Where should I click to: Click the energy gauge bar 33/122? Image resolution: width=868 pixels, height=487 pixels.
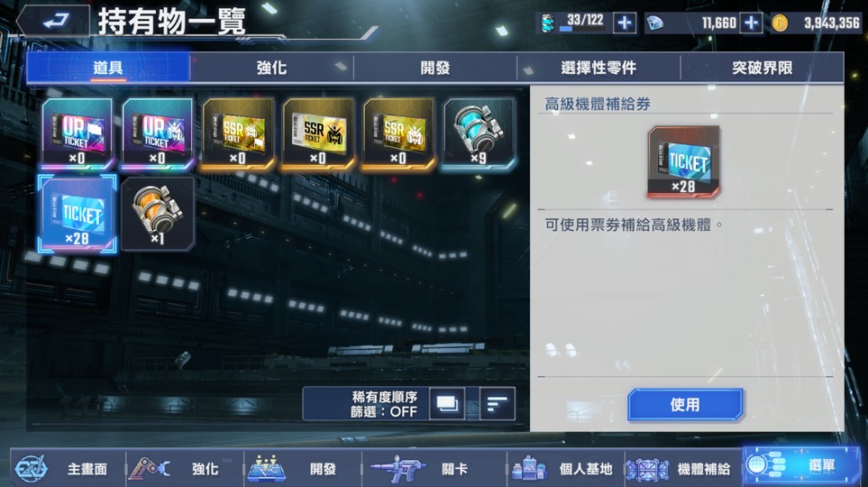pyautogui.click(x=580, y=23)
